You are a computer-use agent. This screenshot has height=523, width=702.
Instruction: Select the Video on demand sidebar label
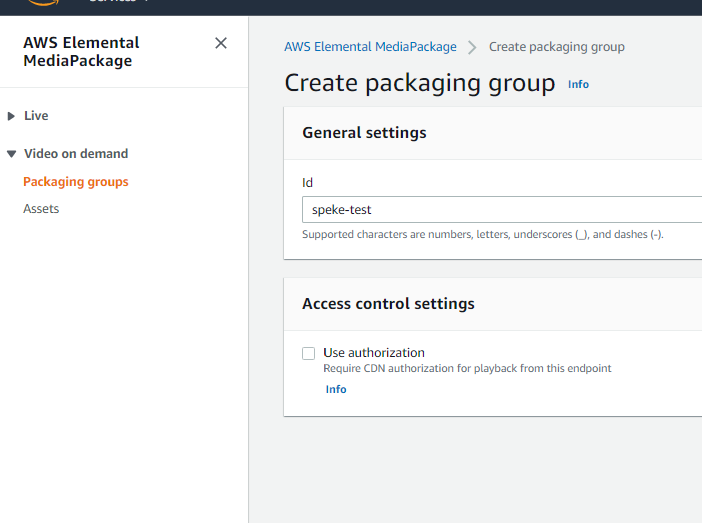76,154
